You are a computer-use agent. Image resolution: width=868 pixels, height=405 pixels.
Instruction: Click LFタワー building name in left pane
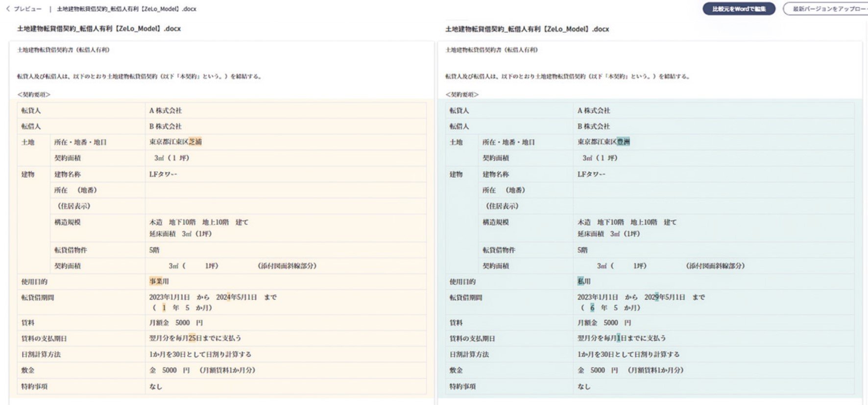point(163,174)
